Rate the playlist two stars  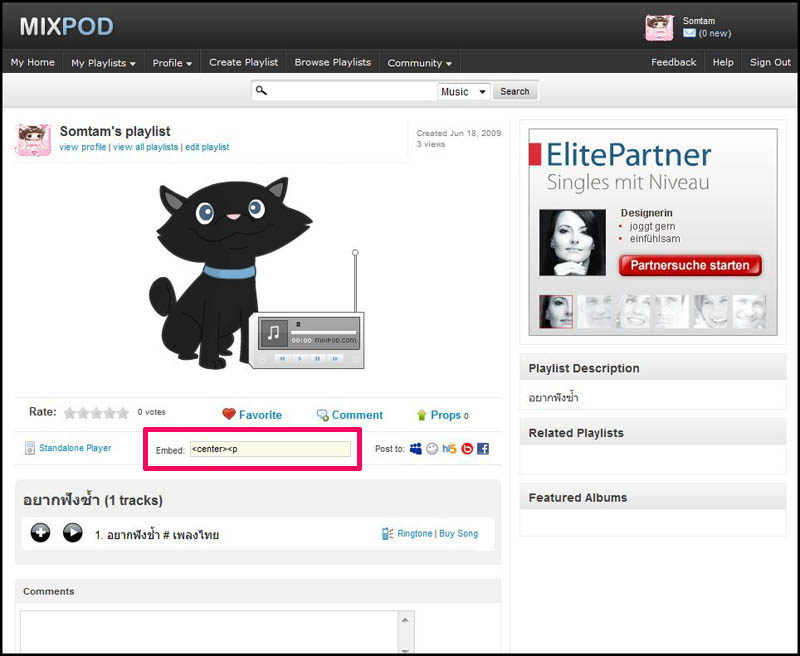point(83,413)
